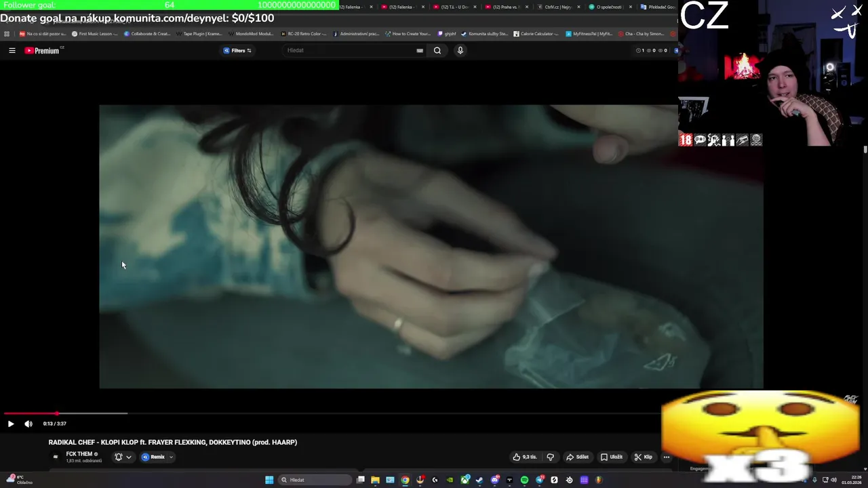Open the FCK THEM channel name link
Viewport: 868px width, 488px height.
[79, 454]
